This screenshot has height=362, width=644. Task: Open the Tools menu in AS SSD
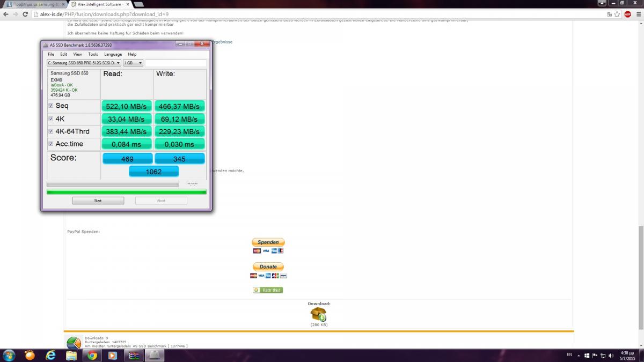pyautogui.click(x=93, y=54)
